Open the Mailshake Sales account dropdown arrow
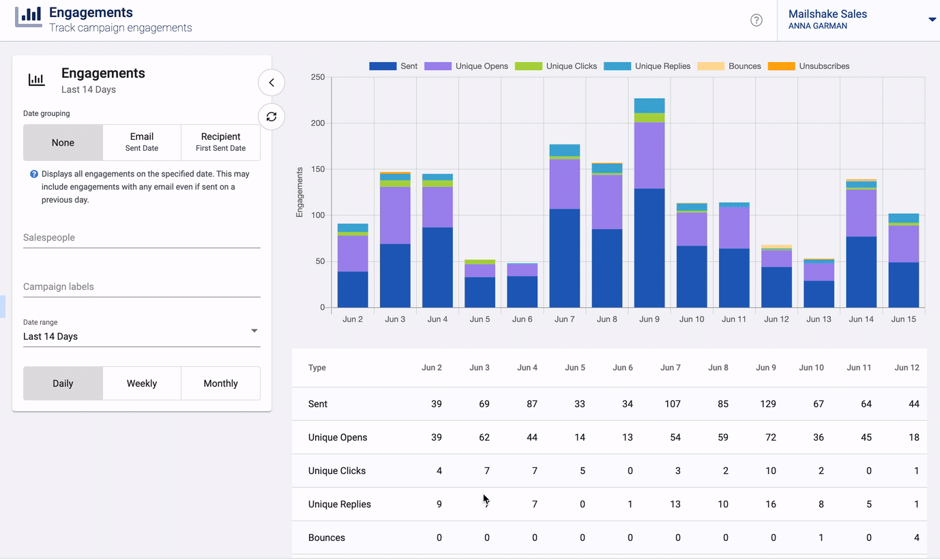Screen dimensions: 940x560 point(932,20)
